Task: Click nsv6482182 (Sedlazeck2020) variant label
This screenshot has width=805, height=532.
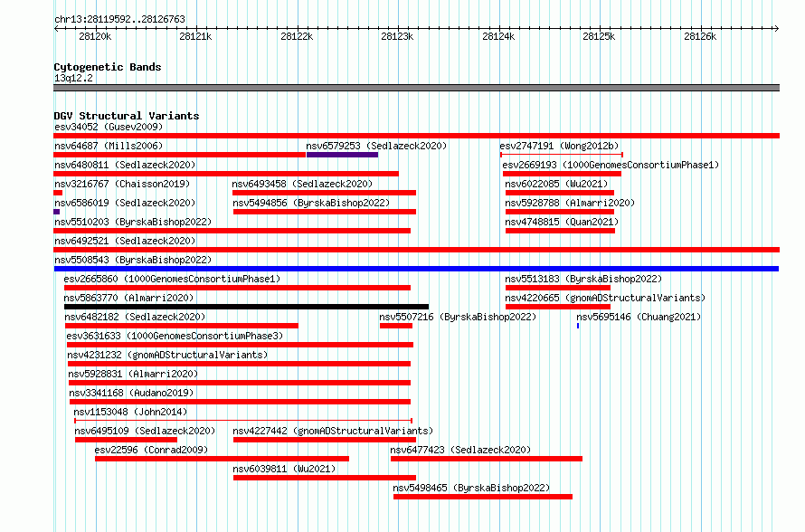Action: [135, 317]
